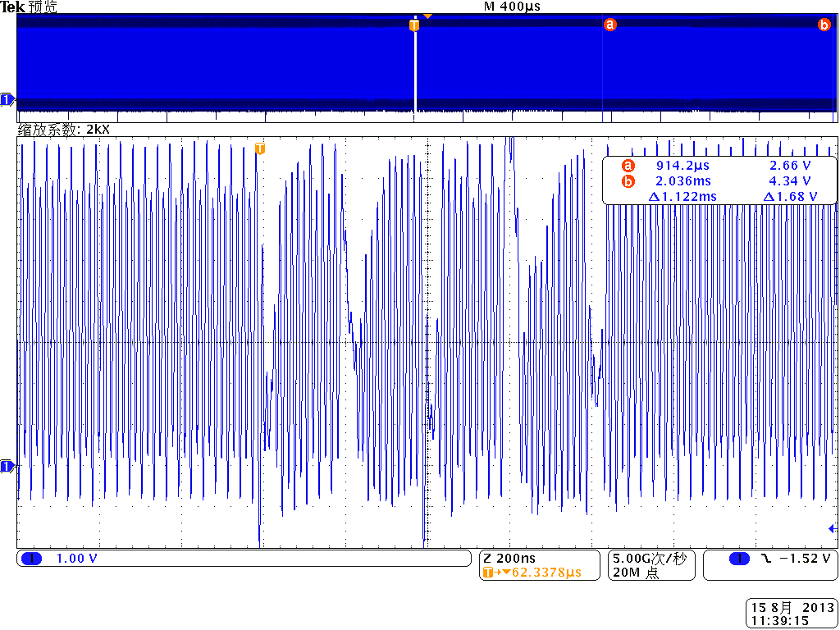Click the delta time 1.122ms readout
The height and width of the screenshot is (630, 840).
tap(682, 197)
